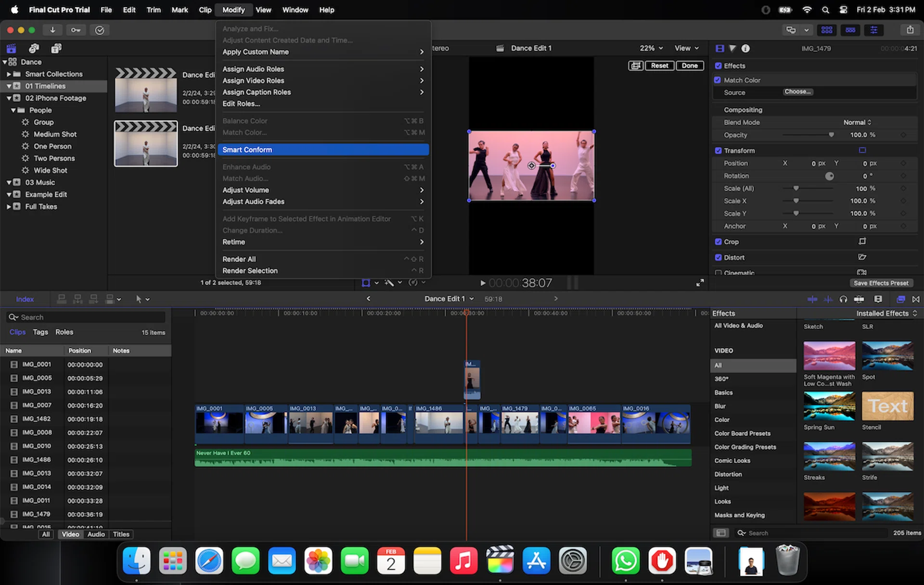This screenshot has width=924, height=585.
Task: Expand the Smart Collections folder
Action: point(9,74)
